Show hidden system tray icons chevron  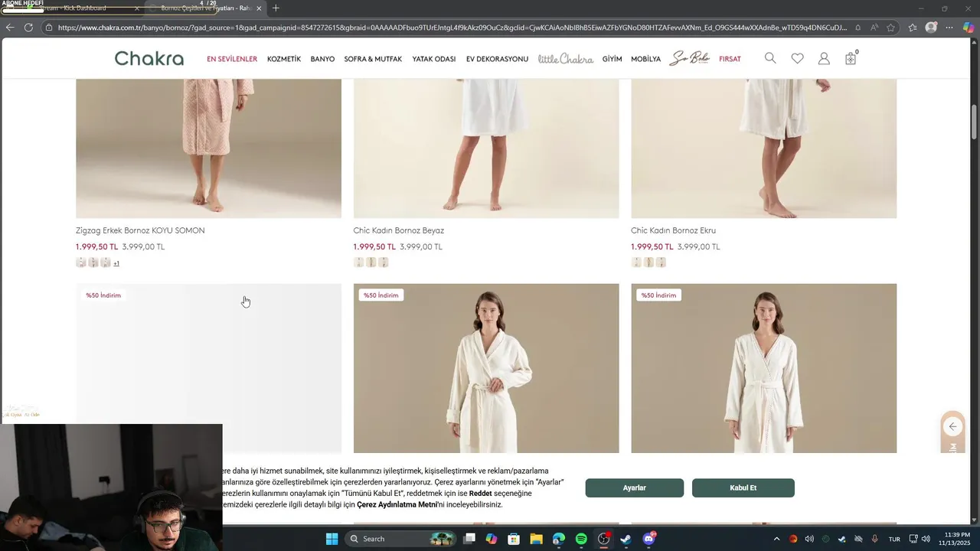coord(776,539)
